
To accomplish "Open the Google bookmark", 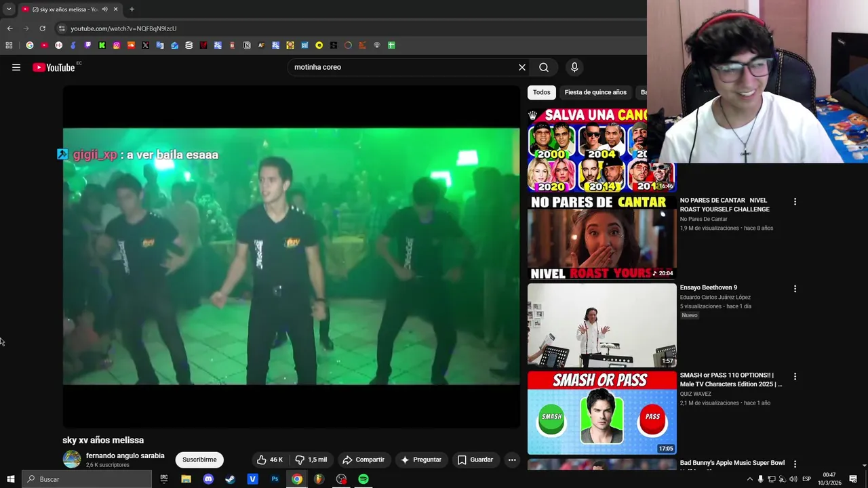I will point(30,45).
